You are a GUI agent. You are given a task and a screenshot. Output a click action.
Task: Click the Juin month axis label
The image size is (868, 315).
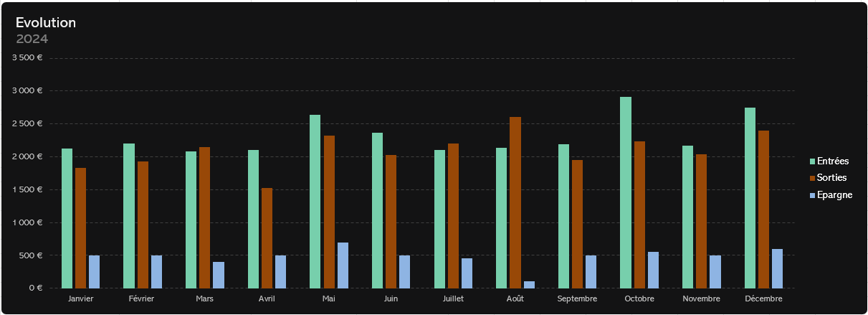tap(391, 298)
